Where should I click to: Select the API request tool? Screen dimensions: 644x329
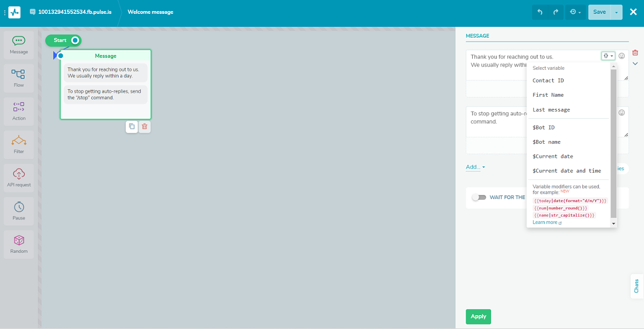(x=18, y=178)
